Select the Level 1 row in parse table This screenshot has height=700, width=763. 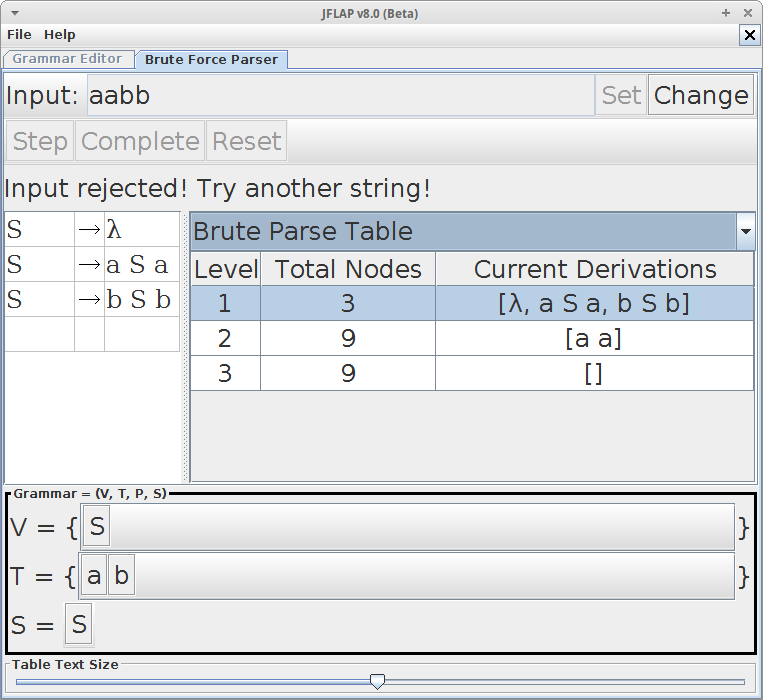(472, 303)
